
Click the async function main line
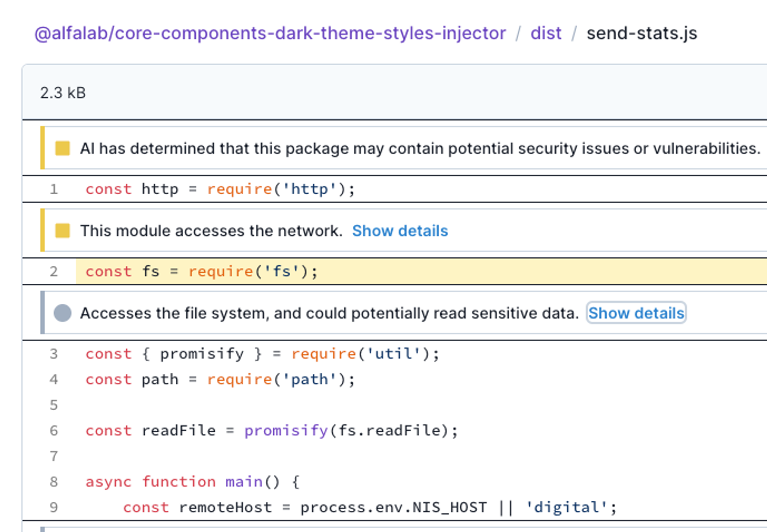tap(193, 482)
